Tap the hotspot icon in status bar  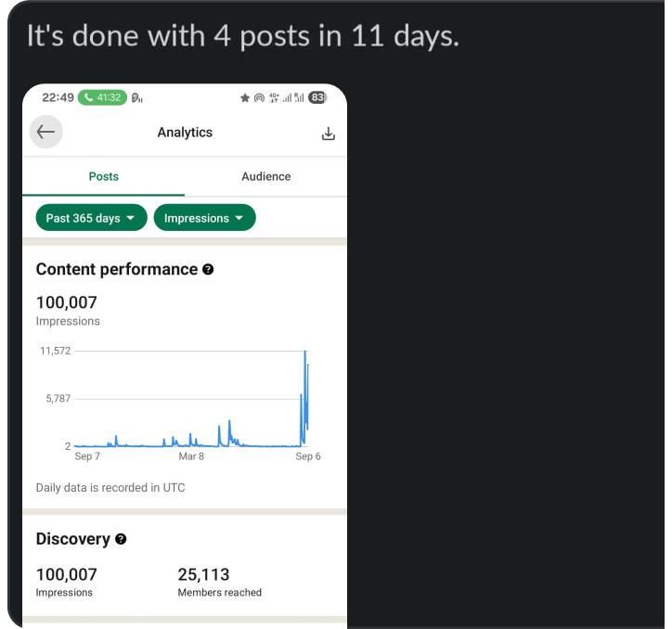(x=259, y=97)
